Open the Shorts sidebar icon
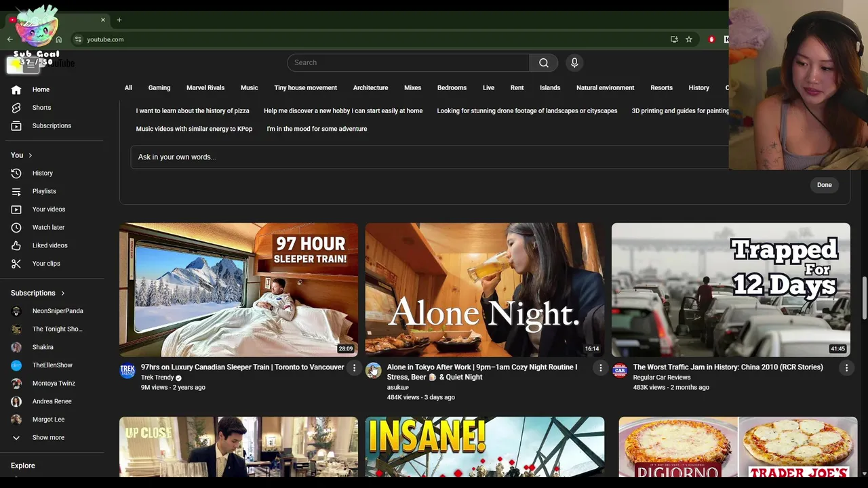 [x=16, y=108]
